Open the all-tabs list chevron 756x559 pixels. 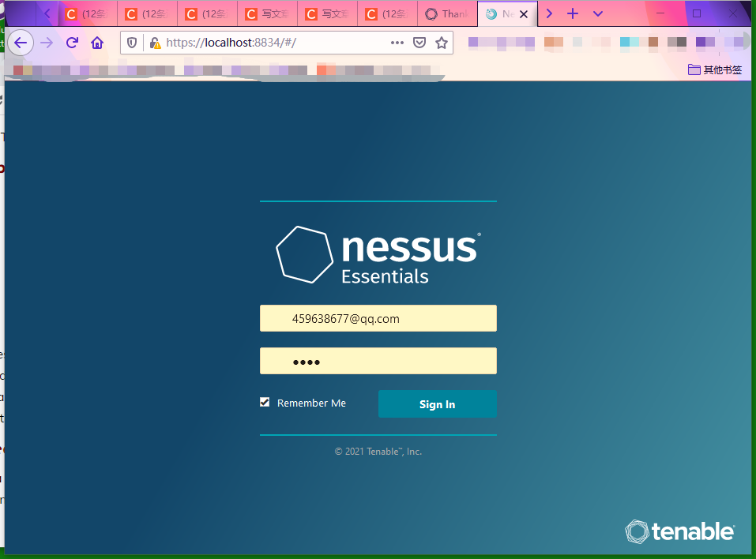pos(597,13)
